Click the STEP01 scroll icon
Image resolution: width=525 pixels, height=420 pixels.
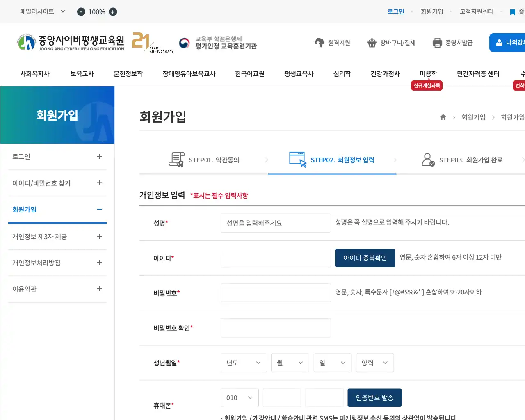point(176,160)
